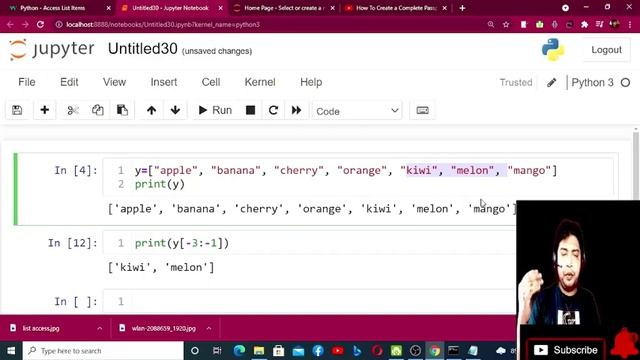Image resolution: width=640 pixels, height=360 pixels.
Task: Open YouTube icon on the taskbar
Action: [338, 351]
